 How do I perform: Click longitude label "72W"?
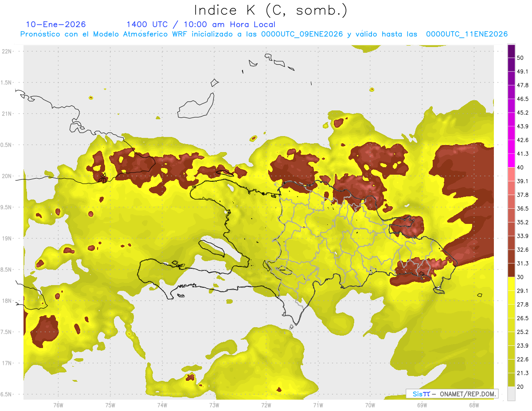[266, 405]
